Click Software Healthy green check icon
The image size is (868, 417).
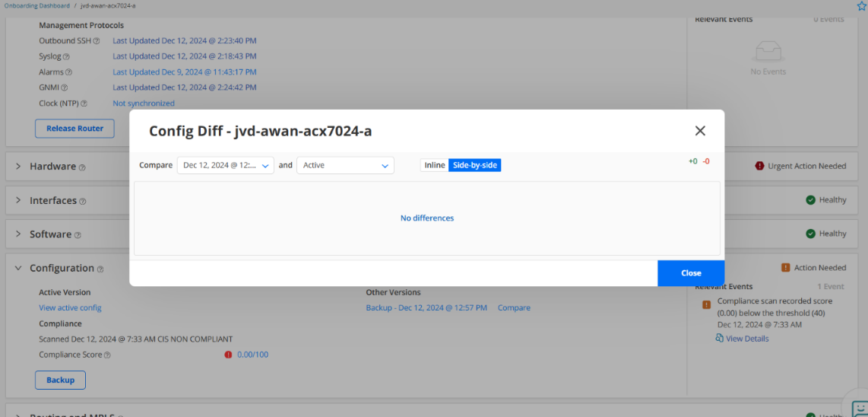tap(810, 234)
